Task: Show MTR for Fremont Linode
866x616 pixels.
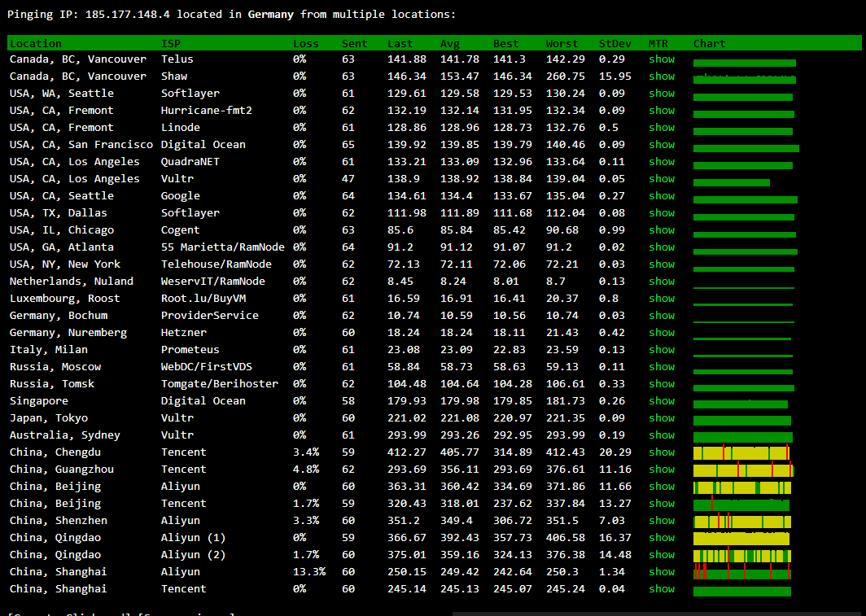Action: click(662, 128)
